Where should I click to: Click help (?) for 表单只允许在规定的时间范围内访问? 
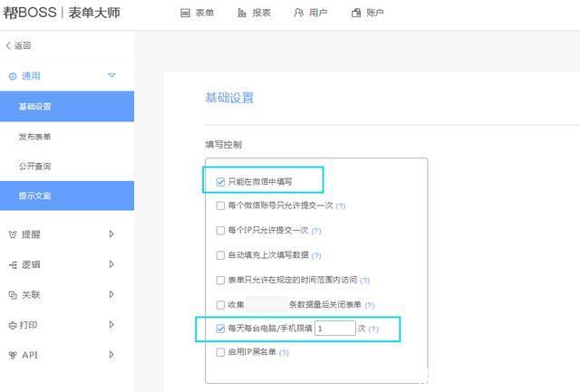point(365,281)
